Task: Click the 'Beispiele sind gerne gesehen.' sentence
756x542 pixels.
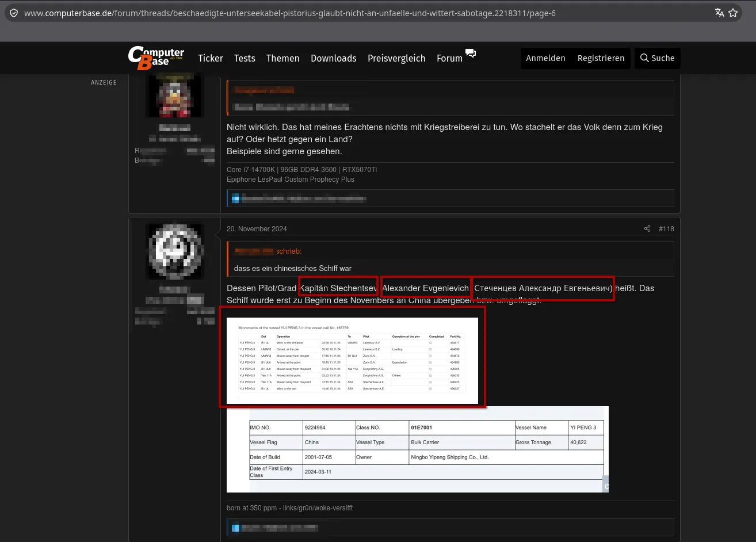Action: [284, 151]
